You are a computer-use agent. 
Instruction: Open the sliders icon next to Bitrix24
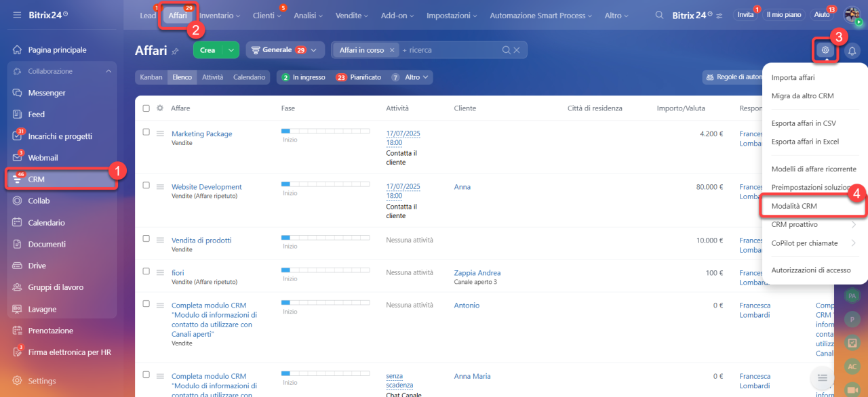pyautogui.click(x=719, y=16)
